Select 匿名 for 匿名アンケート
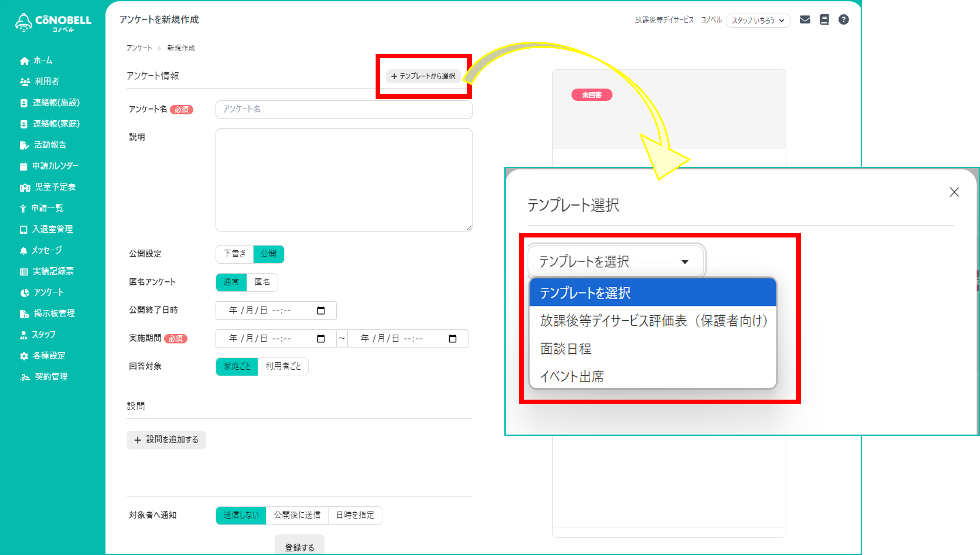 point(262,282)
